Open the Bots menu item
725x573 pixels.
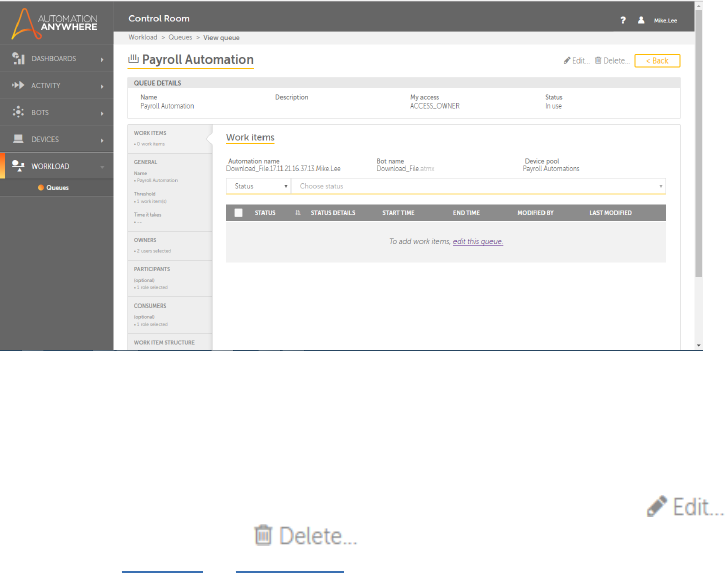point(56,112)
